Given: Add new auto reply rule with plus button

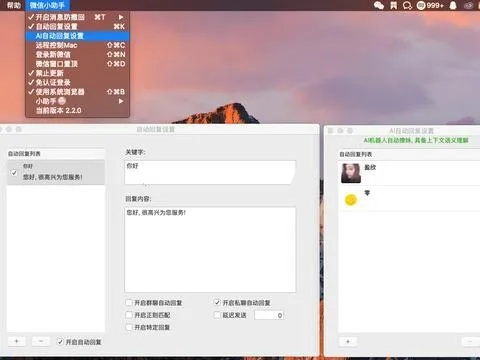Looking at the screenshot, I should [16, 341].
